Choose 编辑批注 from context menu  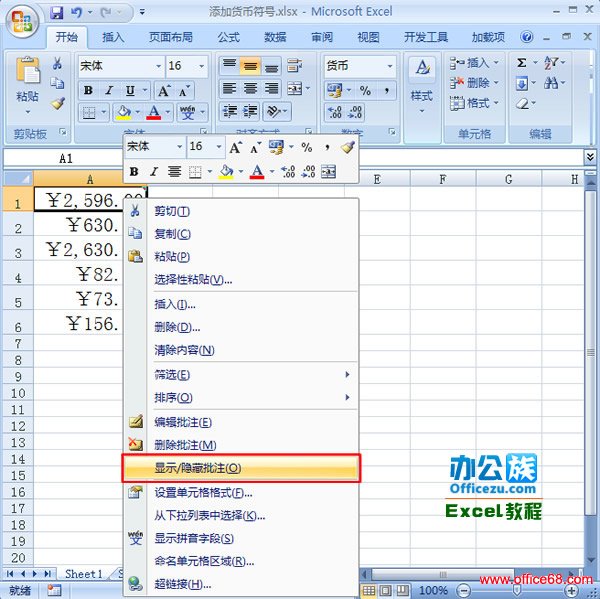[x=241, y=422]
